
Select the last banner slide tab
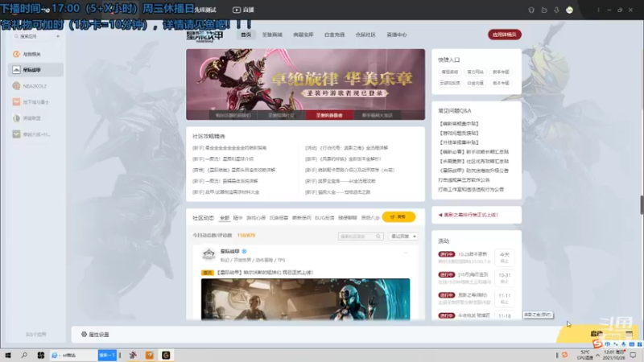(377, 115)
